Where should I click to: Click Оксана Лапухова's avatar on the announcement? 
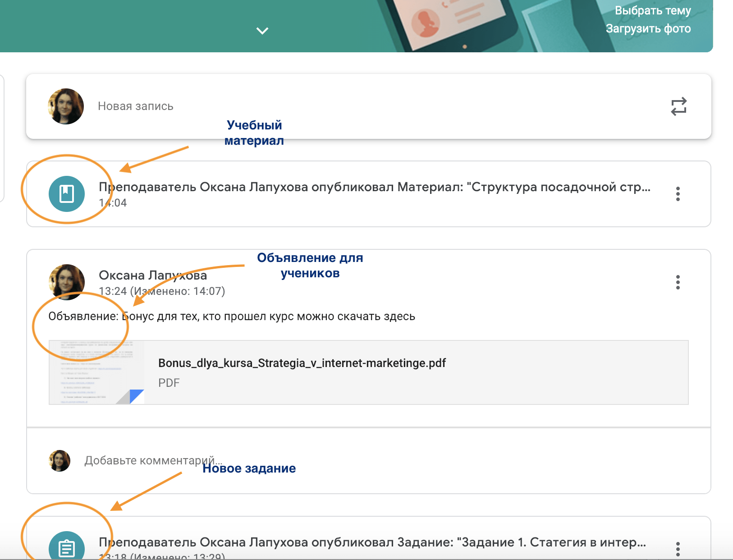pyautogui.click(x=67, y=282)
